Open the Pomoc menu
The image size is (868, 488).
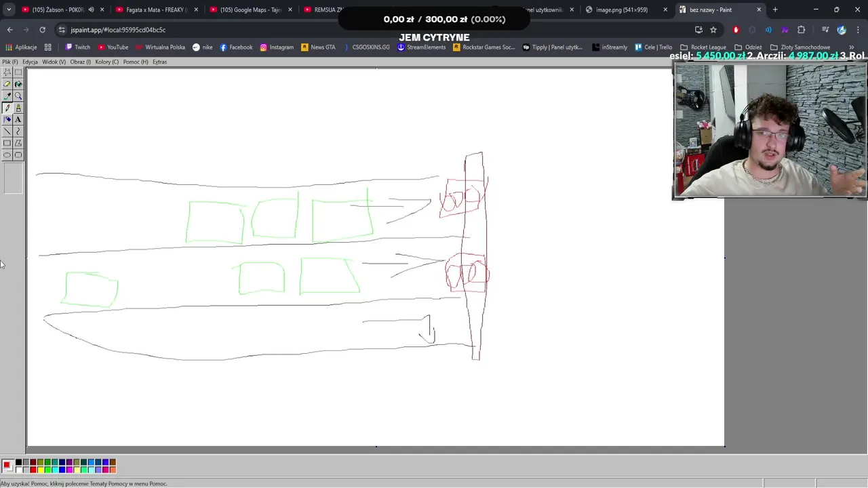click(136, 62)
